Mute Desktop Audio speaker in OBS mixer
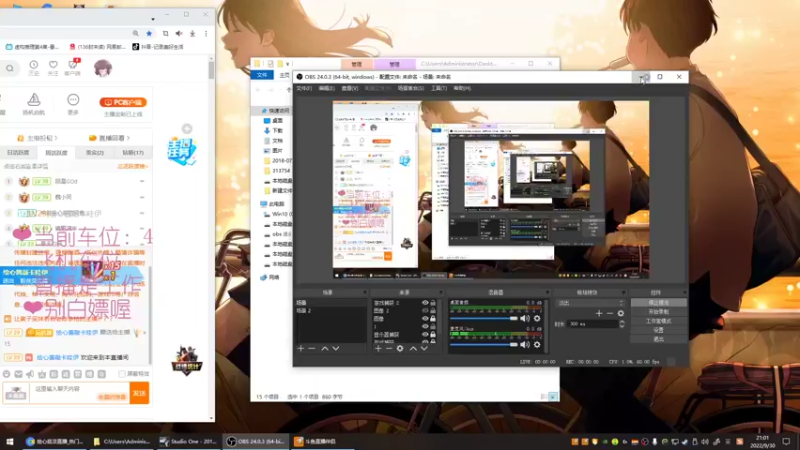 point(525,318)
